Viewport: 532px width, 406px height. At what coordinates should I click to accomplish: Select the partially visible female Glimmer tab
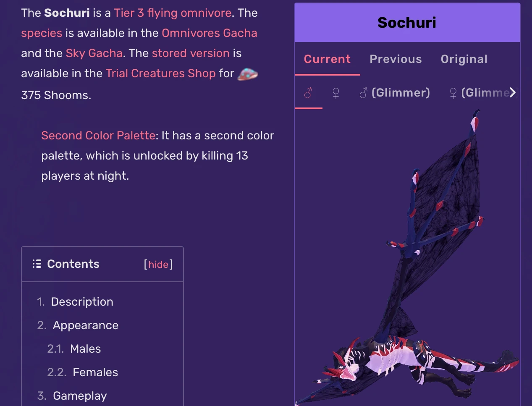479,93
